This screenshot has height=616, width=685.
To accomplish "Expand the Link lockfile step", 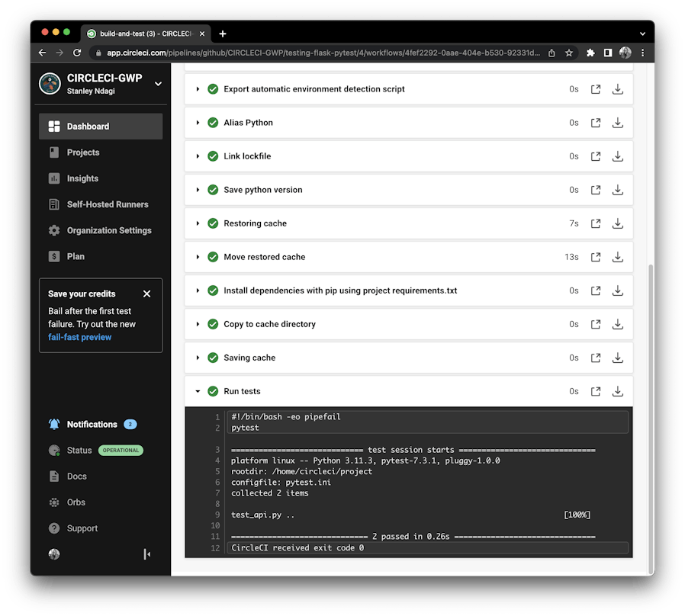I will (198, 156).
